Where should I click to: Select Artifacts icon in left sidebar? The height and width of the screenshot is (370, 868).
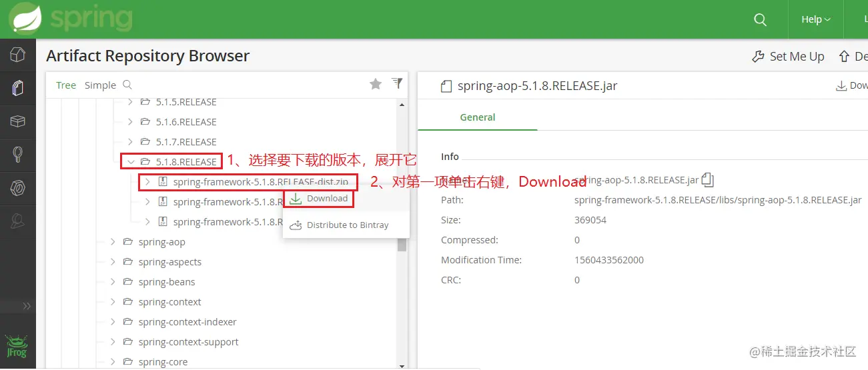pos(18,88)
